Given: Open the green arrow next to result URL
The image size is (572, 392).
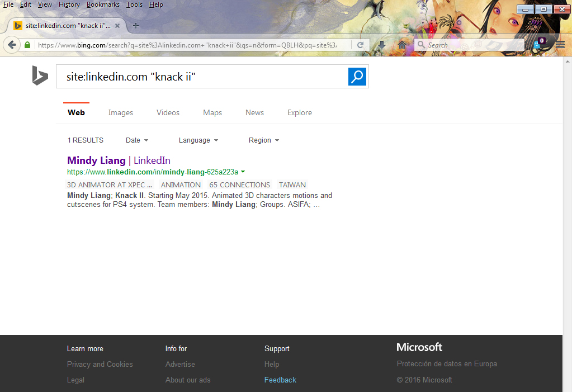Looking at the screenshot, I should click(243, 172).
